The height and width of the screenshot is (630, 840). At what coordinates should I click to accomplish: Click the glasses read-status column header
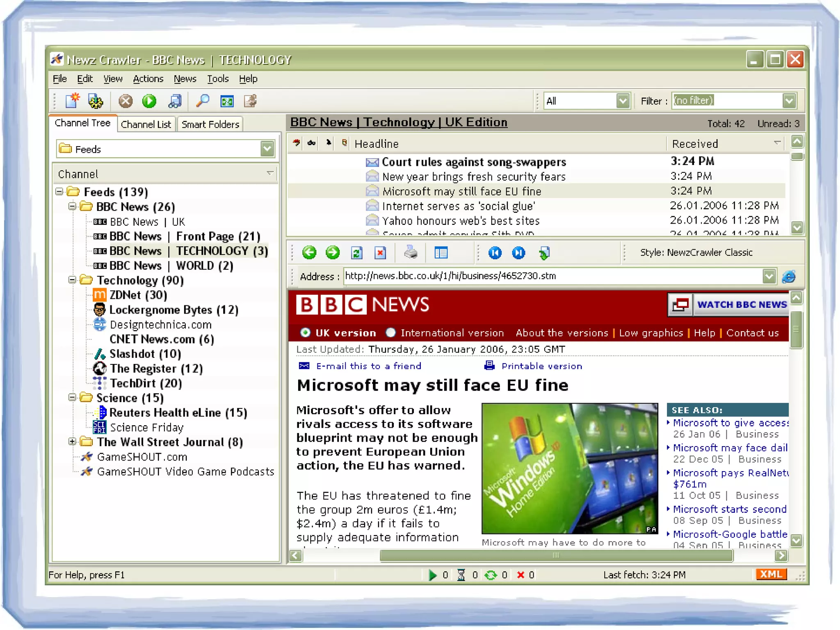pyautogui.click(x=312, y=143)
